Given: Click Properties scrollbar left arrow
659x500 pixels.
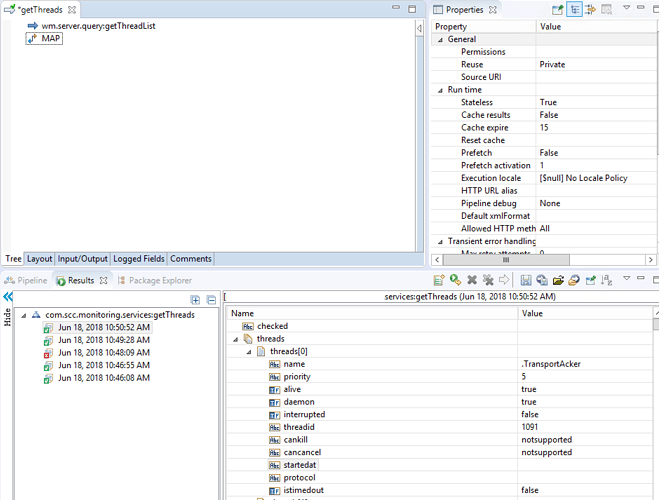Looking at the screenshot, I should coord(437,260).
